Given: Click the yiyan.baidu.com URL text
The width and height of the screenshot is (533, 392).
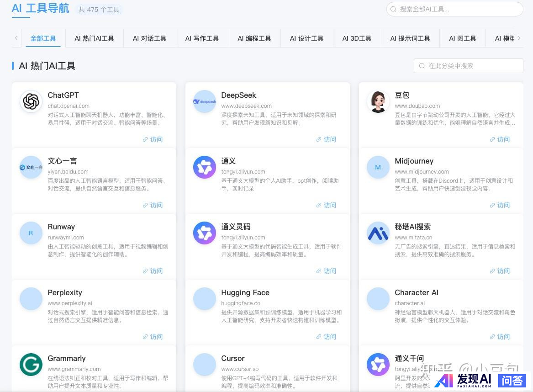Looking at the screenshot, I should tap(68, 172).
